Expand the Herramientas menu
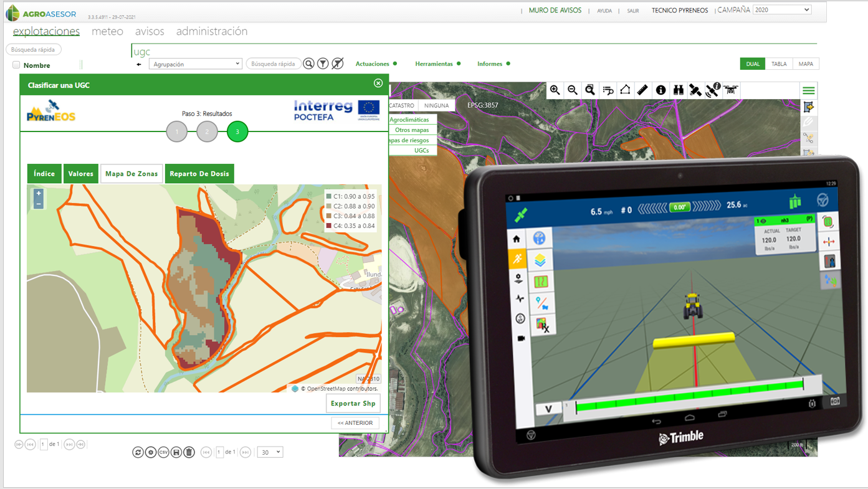 438,64
